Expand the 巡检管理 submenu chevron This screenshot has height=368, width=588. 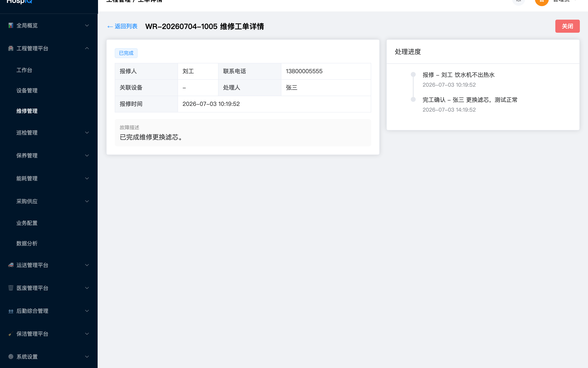coord(87,133)
